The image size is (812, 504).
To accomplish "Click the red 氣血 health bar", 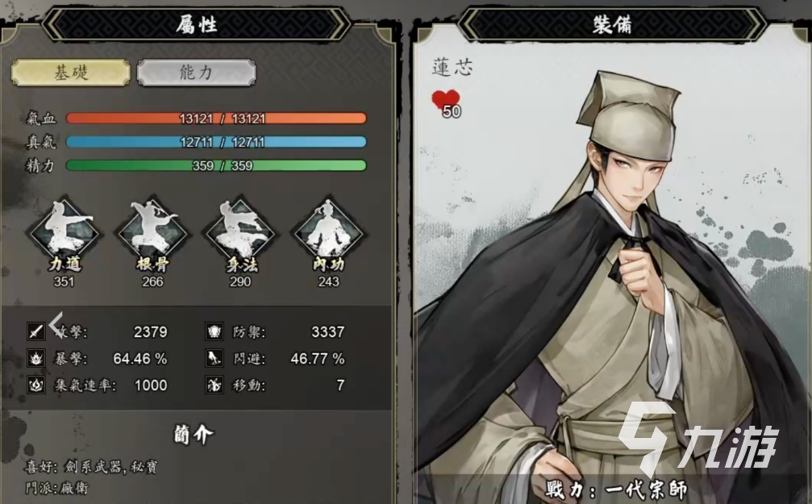I will pos(216,119).
